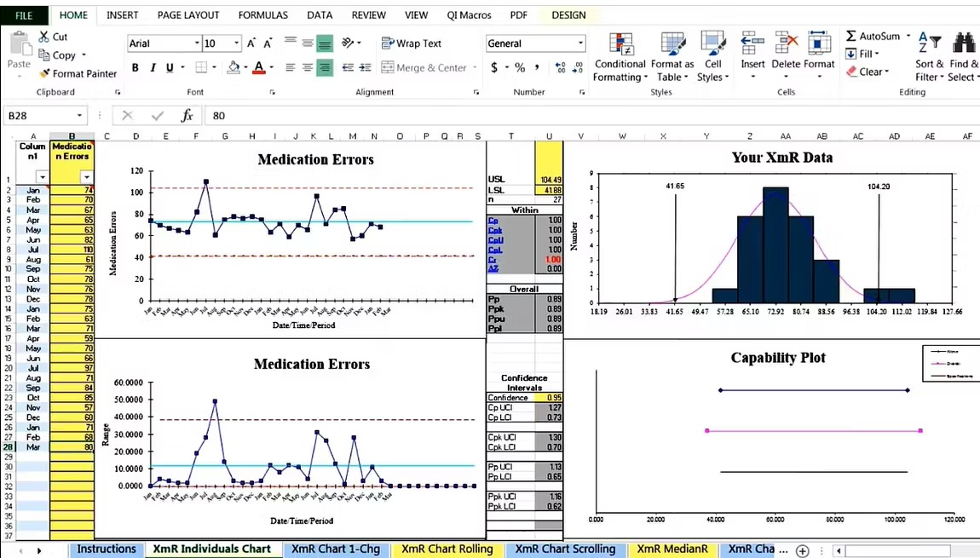Click Increase Decimal icon
The image size is (980, 558).
pos(560,67)
